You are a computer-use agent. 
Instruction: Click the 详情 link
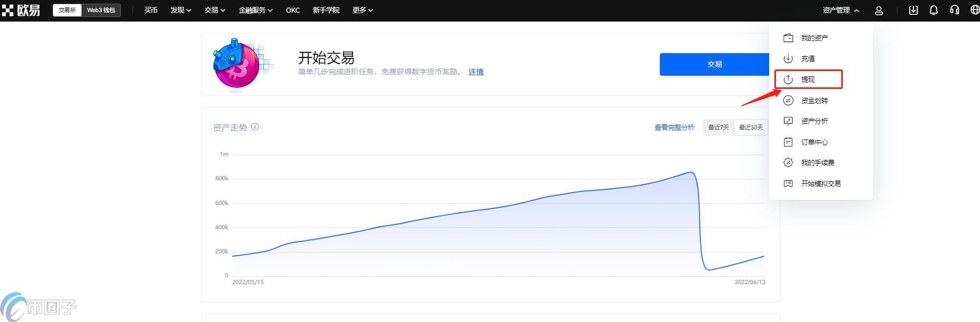[476, 72]
